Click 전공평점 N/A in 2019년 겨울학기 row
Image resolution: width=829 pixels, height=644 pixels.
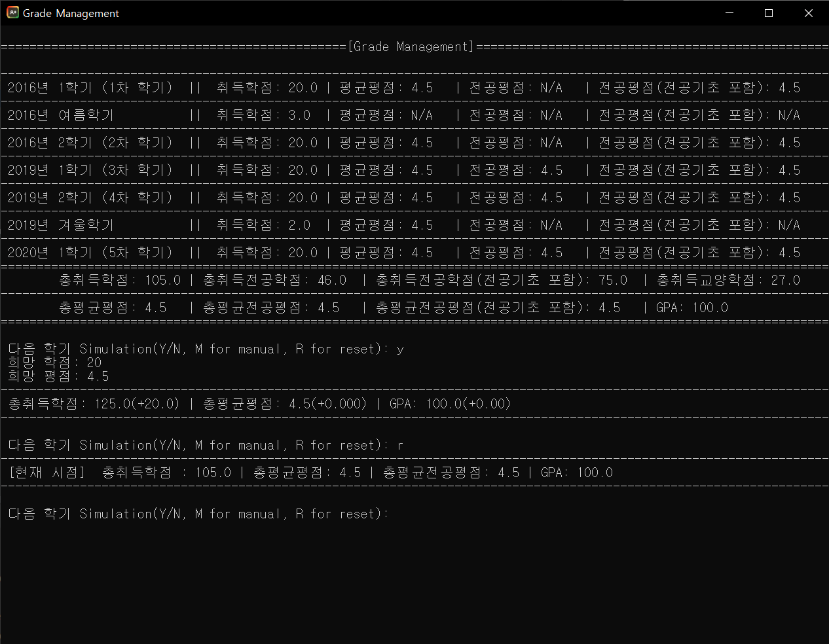point(515,225)
